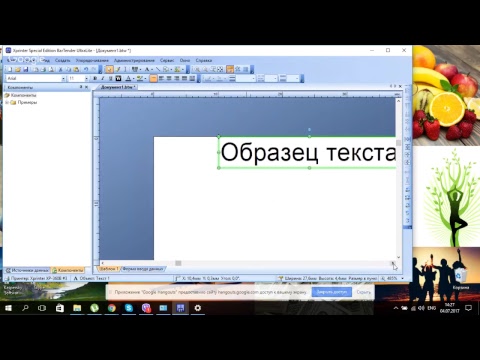Open the Форма ввода данных tab
Screen dimensions: 480x360
point(143,268)
